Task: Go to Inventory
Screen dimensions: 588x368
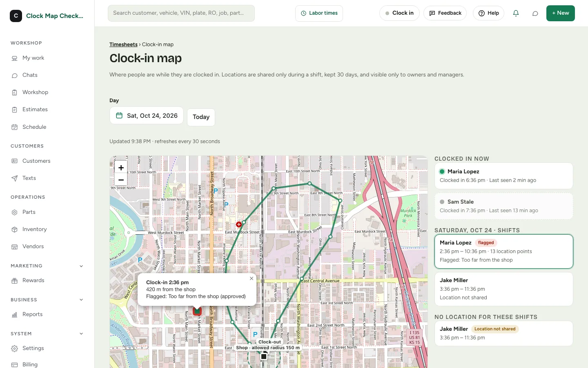Action: click(x=47, y=229)
